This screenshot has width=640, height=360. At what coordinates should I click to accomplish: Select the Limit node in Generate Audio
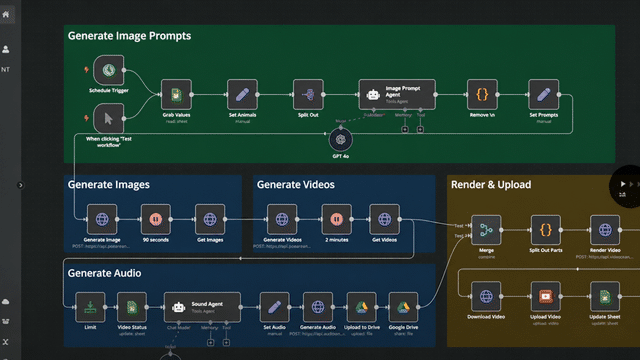point(90,307)
